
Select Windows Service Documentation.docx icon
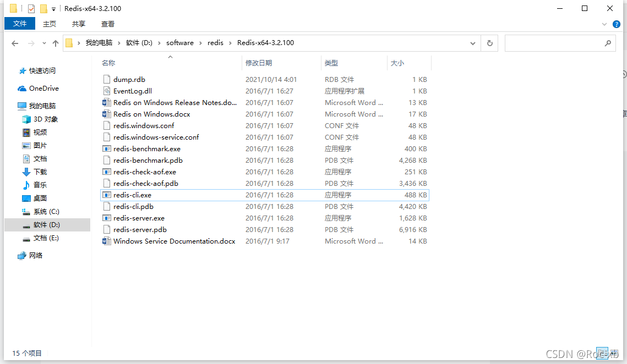coord(106,241)
